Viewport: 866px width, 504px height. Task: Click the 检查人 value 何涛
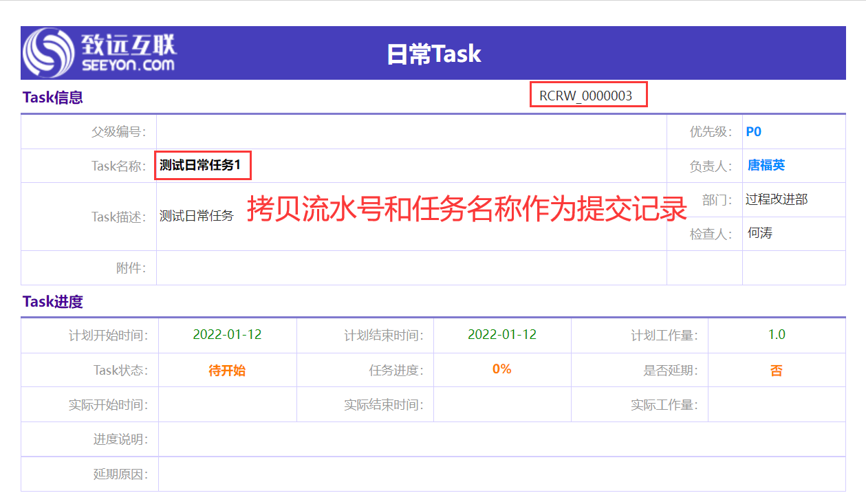(760, 233)
